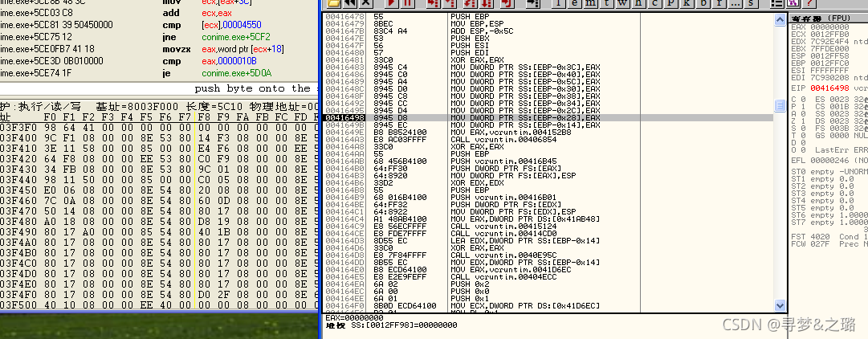
Task: Open the Memory map 'm' window button
Action: click(x=589, y=3)
